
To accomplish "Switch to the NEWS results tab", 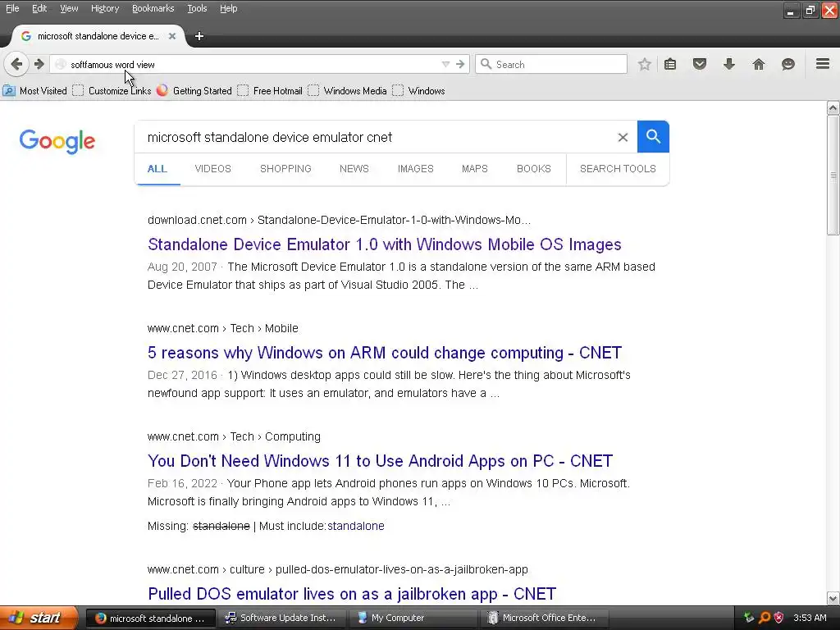I will [x=354, y=169].
